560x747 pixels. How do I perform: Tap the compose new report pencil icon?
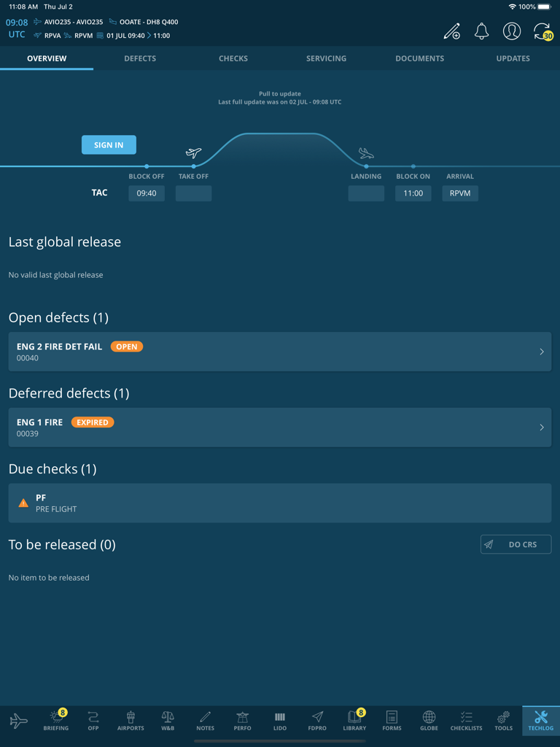coord(452,31)
